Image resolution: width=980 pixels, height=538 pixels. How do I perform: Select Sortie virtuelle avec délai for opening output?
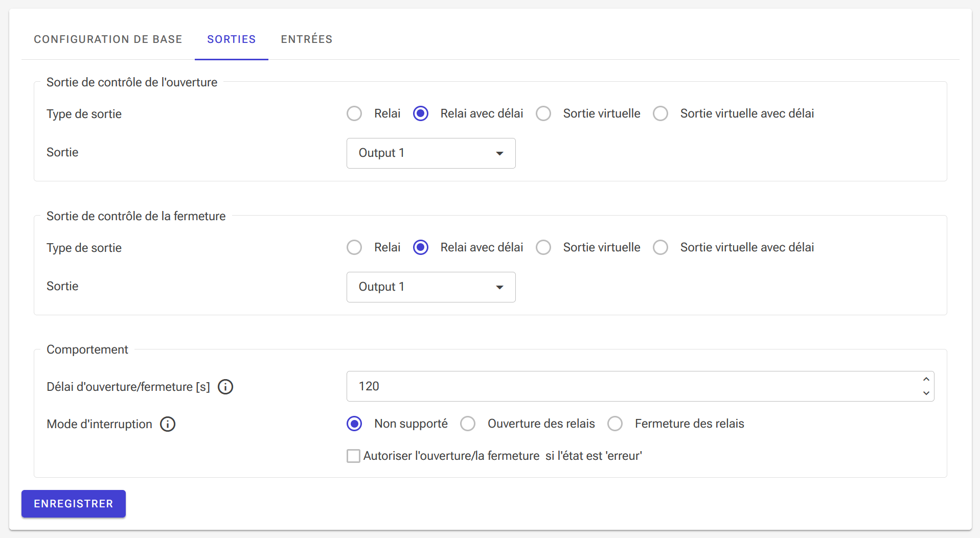click(x=660, y=113)
